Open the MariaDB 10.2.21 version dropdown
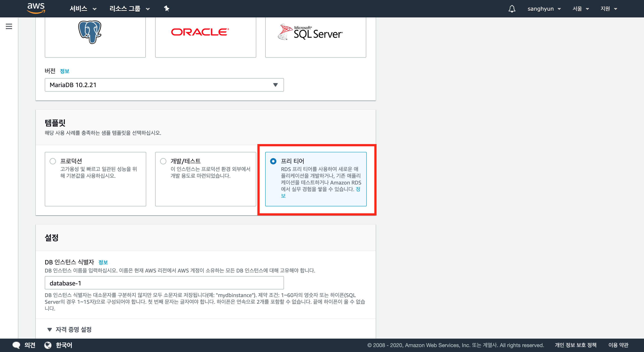The image size is (644, 352). pyautogui.click(x=164, y=85)
